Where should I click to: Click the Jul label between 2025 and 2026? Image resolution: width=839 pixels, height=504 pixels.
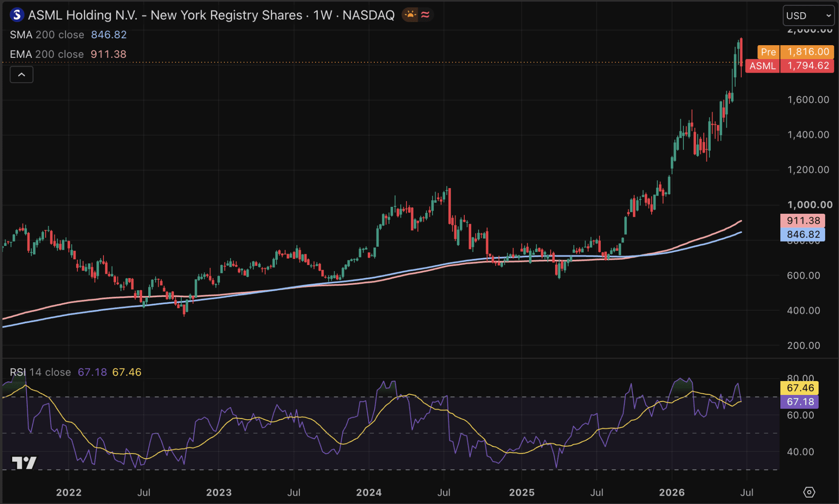(597, 493)
